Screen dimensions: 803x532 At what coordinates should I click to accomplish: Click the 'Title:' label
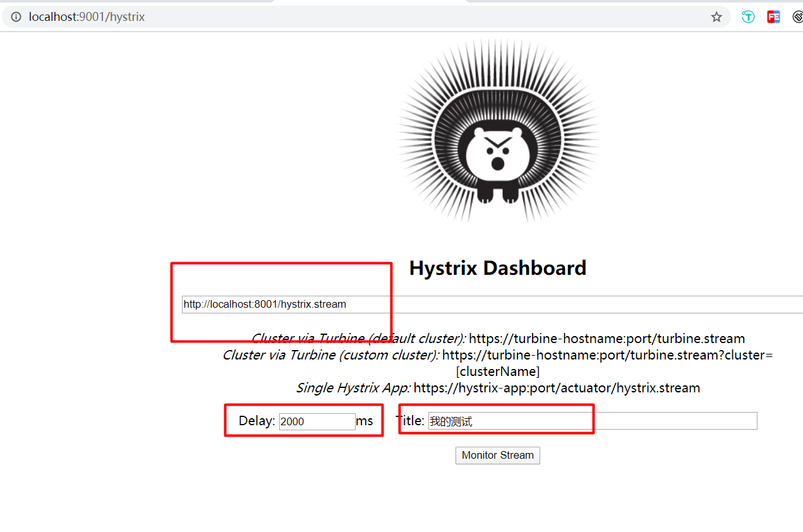click(410, 420)
